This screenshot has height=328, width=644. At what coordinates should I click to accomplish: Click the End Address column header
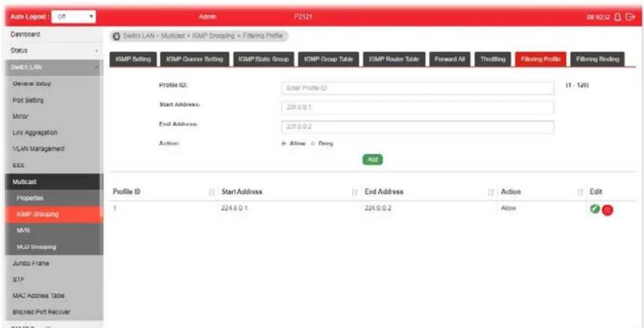(x=384, y=192)
